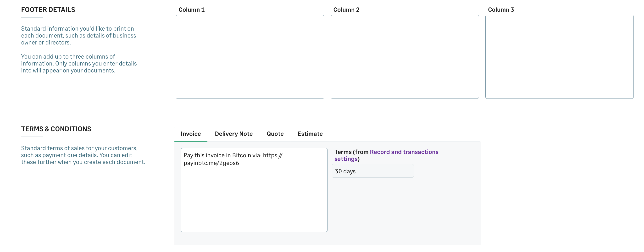Select the Column 3 footer text area
Screen dimensions: 644x252
(559, 57)
